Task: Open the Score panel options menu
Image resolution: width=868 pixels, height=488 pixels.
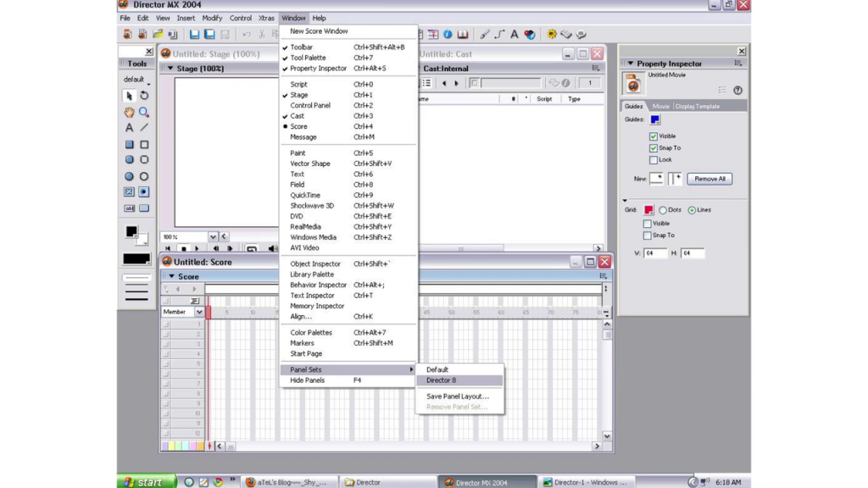Action: point(604,276)
